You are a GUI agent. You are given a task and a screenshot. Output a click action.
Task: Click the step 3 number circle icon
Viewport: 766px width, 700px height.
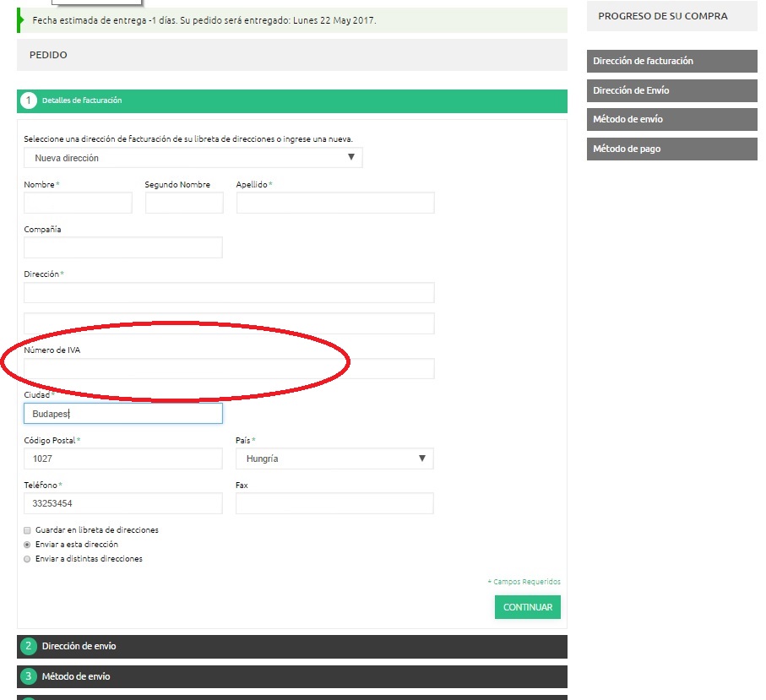[29, 676]
